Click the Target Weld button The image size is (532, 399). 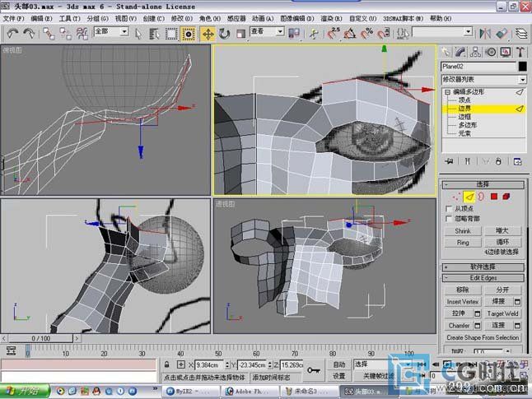point(502,313)
